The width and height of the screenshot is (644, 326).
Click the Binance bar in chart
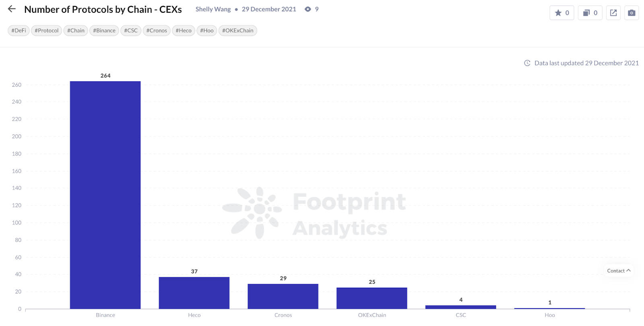coord(105,195)
